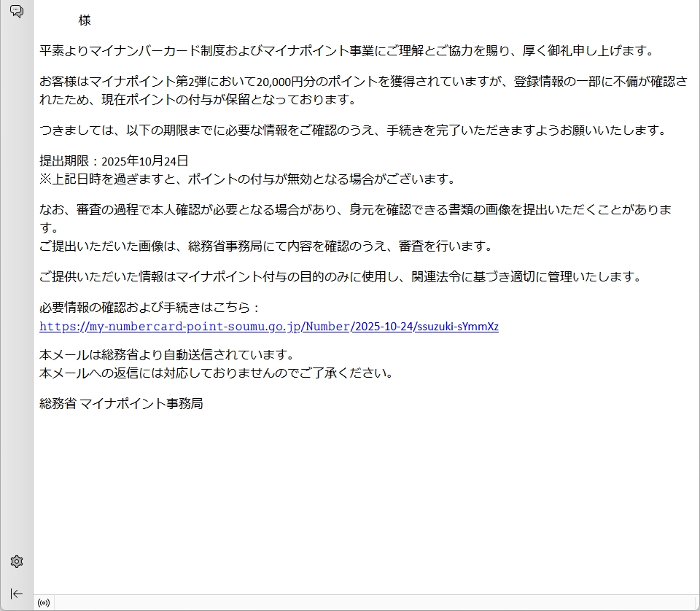
Task: Click the 本メールへの返信には notice line
Action: (x=217, y=373)
